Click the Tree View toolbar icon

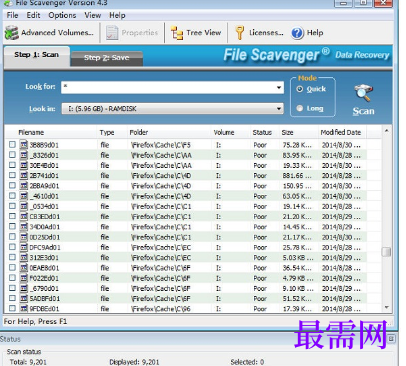[x=177, y=33]
